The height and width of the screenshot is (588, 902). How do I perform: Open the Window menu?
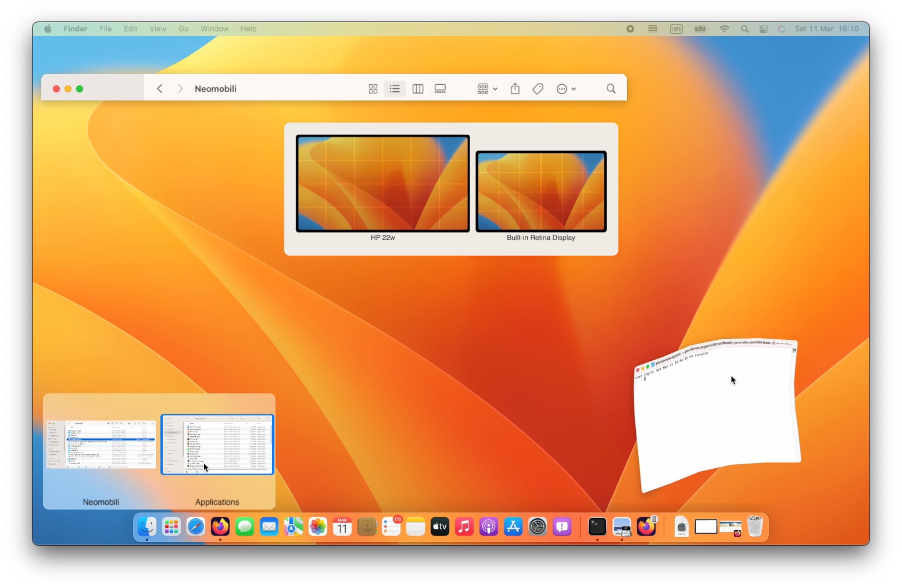click(214, 29)
